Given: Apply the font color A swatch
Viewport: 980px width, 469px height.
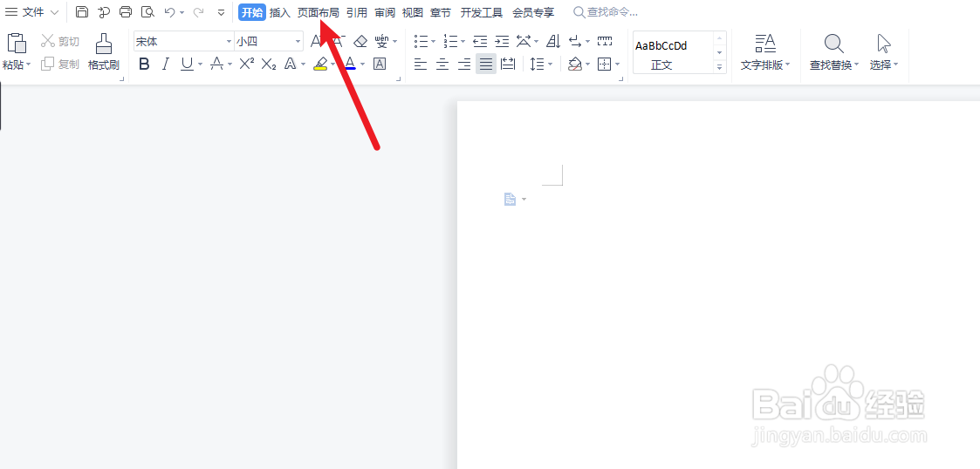Looking at the screenshot, I should pos(350,64).
